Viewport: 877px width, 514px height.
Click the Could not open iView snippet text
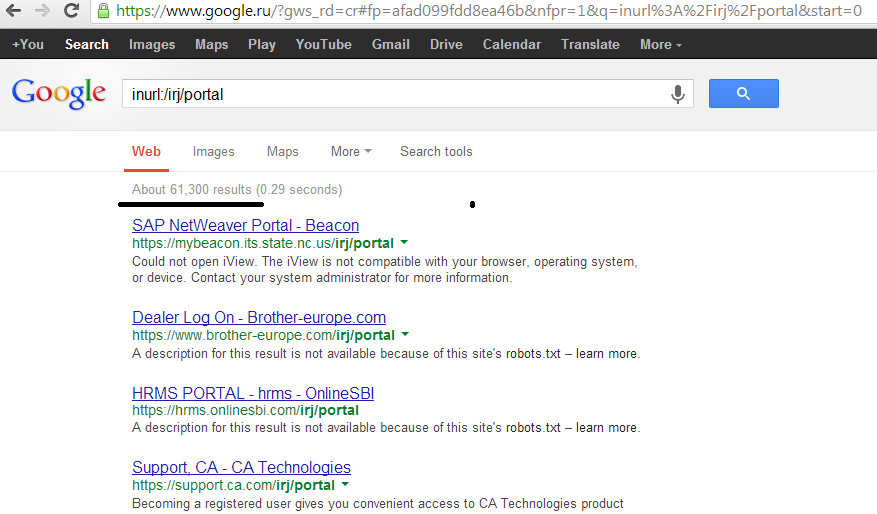385,270
